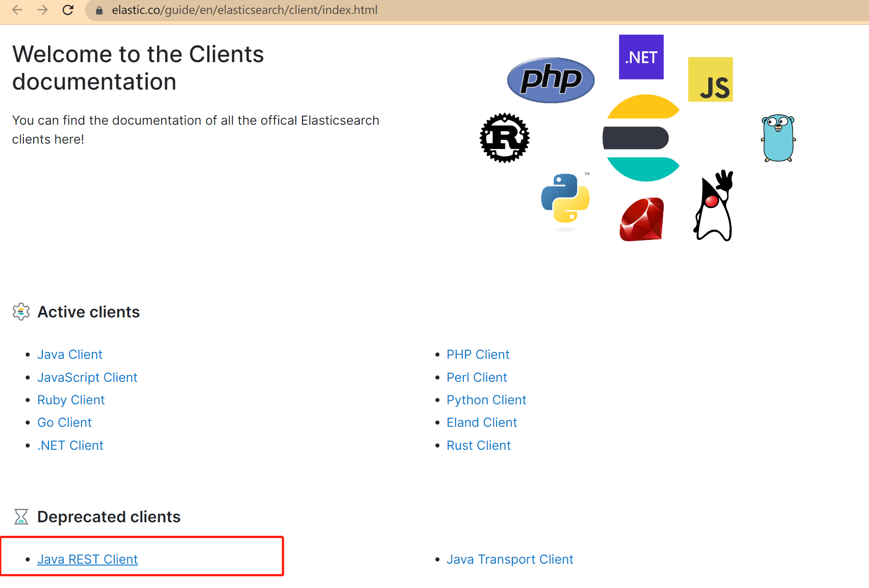Screen dimensions: 869x588
Task: Open the Java Client link
Action: [x=70, y=355]
